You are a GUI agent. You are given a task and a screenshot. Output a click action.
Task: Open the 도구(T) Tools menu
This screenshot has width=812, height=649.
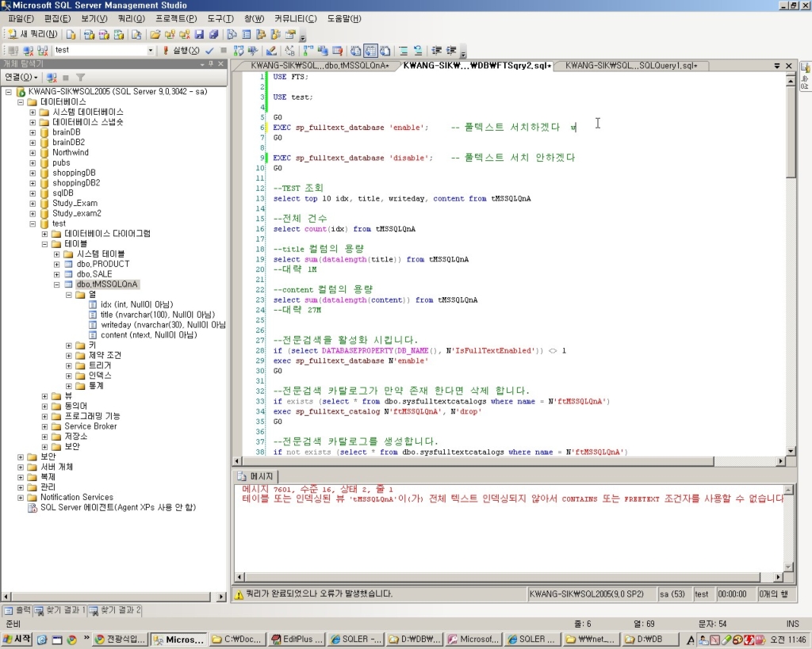(220, 19)
